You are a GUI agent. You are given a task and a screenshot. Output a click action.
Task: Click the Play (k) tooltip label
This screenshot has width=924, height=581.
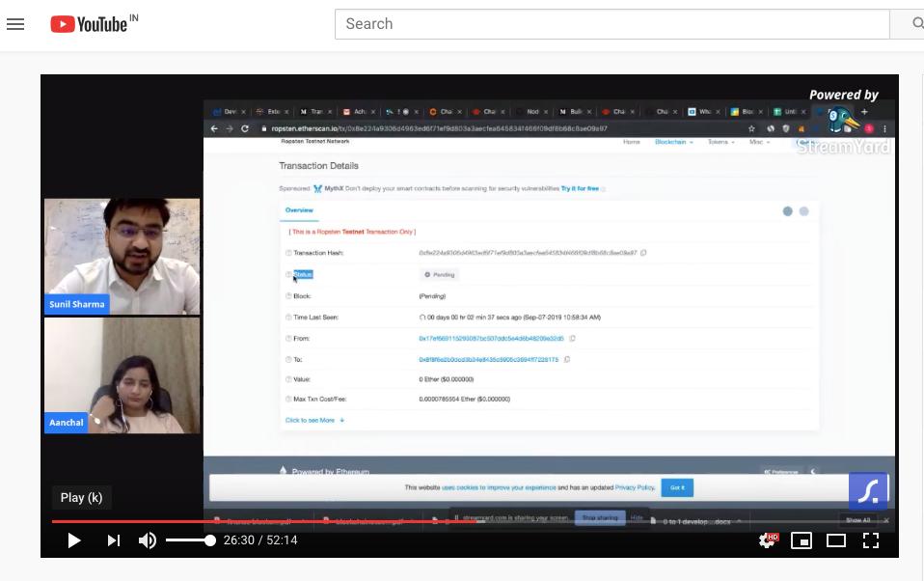pos(81,498)
